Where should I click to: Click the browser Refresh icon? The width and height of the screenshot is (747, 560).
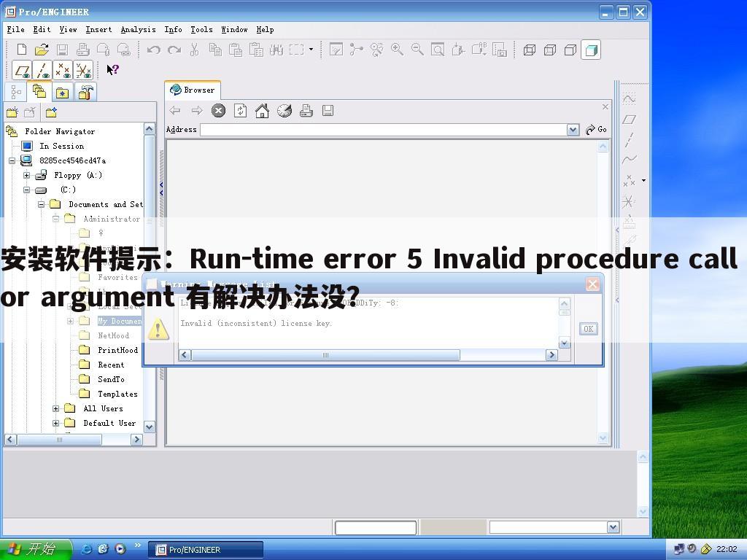coord(241,111)
